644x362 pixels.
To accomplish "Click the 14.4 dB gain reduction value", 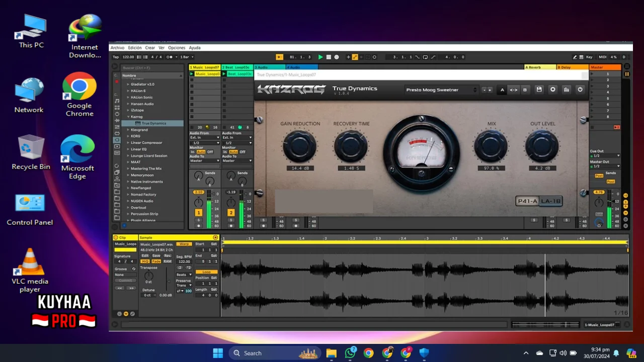I will click(300, 168).
